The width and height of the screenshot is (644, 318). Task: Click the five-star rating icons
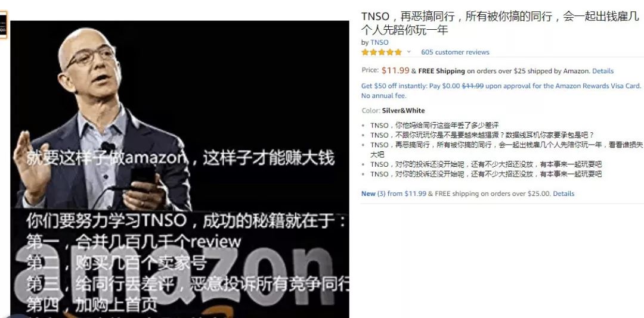tap(382, 52)
